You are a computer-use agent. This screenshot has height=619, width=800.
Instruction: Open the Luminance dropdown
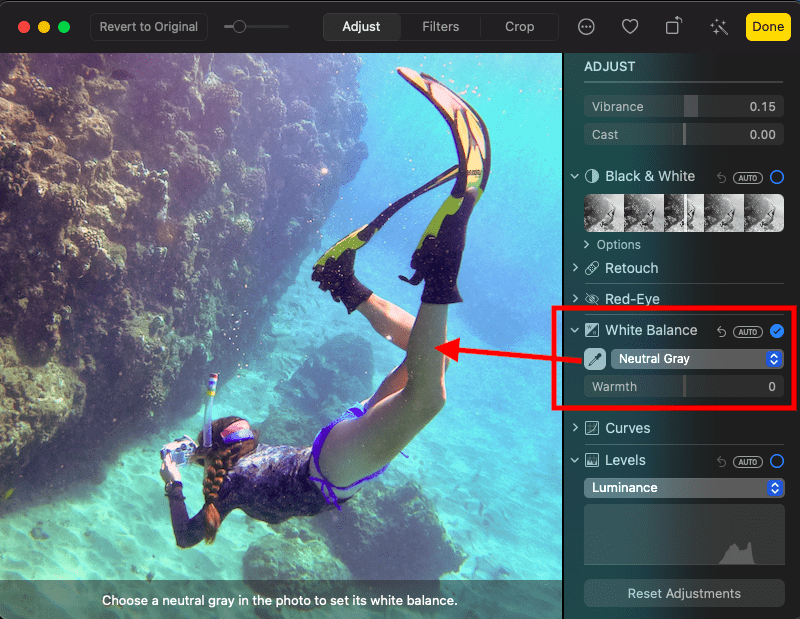coord(684,488)
